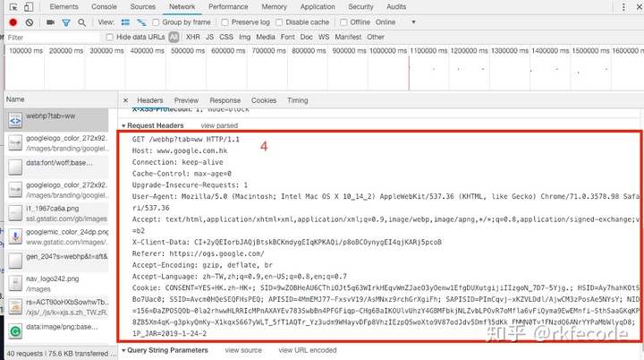644x360 pixels.
Task: Stop recording network log with red button
Action: (13, 22)
